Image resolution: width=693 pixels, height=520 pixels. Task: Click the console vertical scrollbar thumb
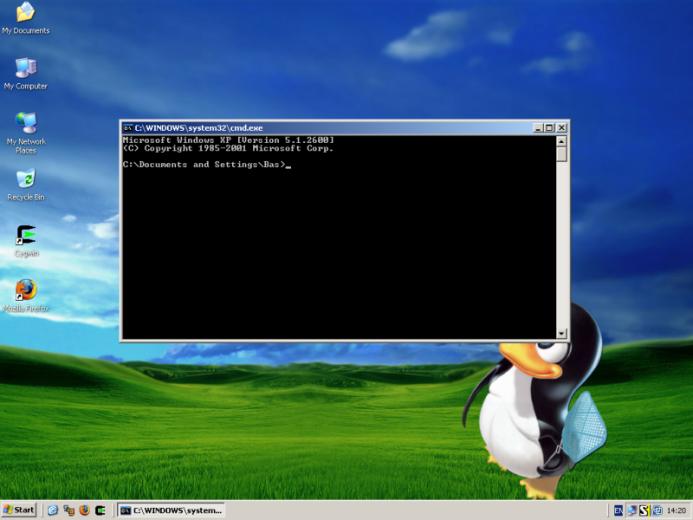561,154
